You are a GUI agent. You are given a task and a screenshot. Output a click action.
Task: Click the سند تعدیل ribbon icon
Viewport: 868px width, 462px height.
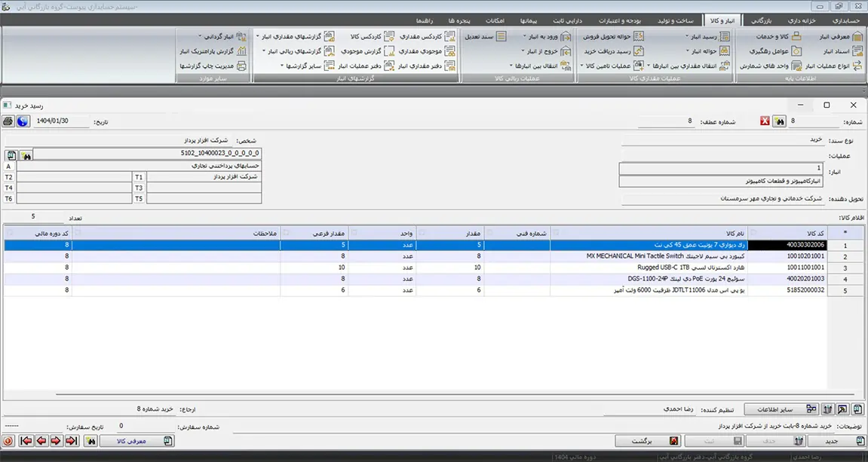tap(480, 36)
